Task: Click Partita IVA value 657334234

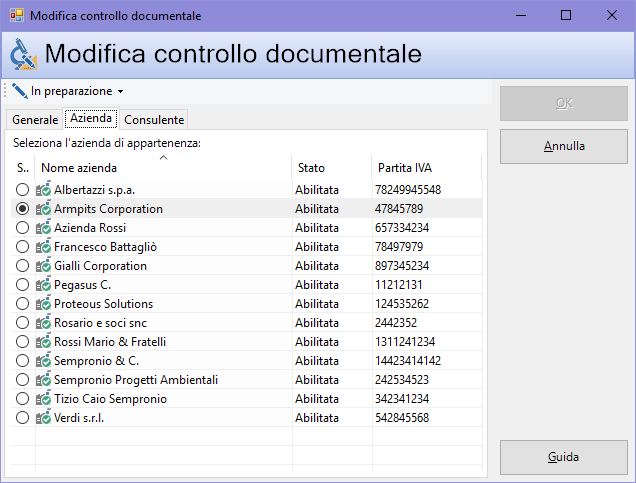Action: tap(402, 228)
